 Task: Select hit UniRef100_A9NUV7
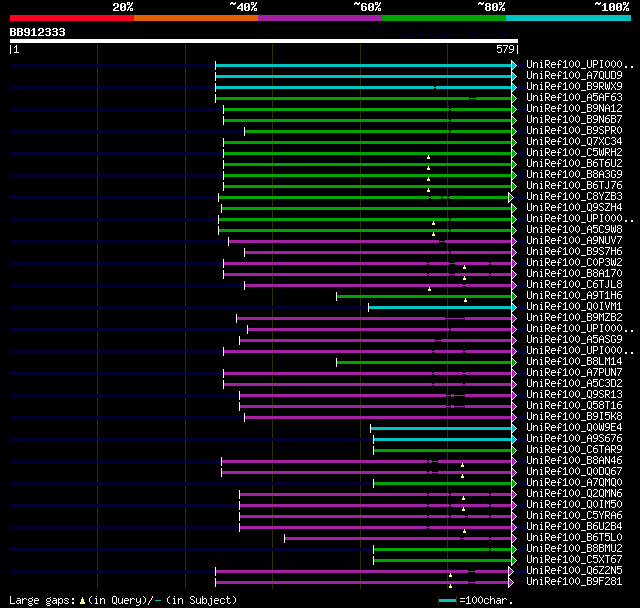click(574, 241)
